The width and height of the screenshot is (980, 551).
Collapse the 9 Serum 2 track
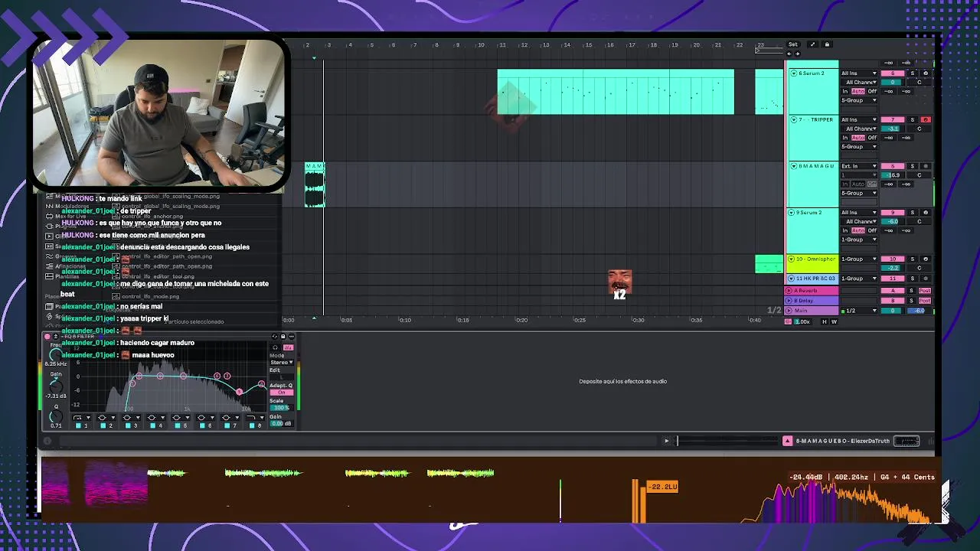(x=791, y=212)
